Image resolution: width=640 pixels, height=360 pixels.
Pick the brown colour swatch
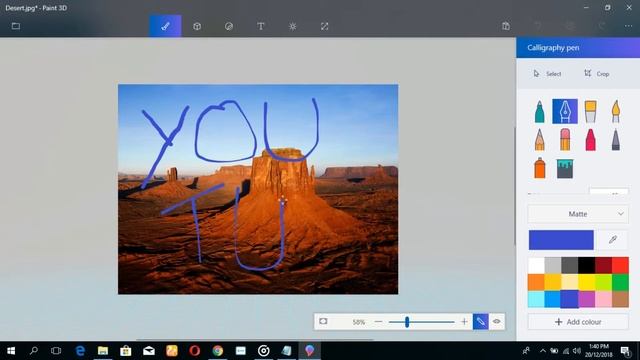[620, 299]
